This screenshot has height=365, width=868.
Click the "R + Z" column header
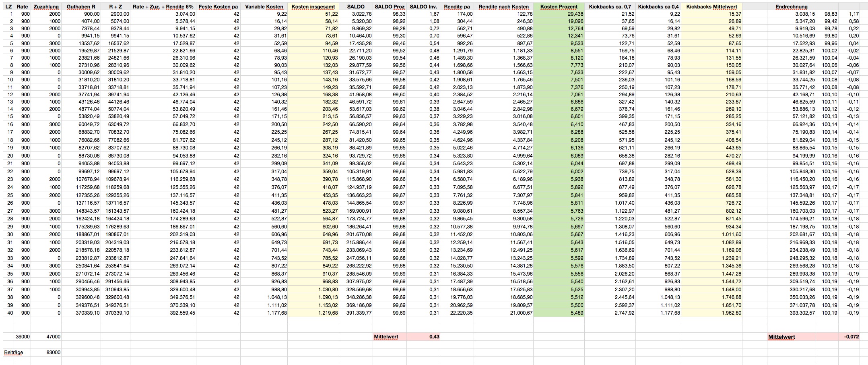click(115, 7)
